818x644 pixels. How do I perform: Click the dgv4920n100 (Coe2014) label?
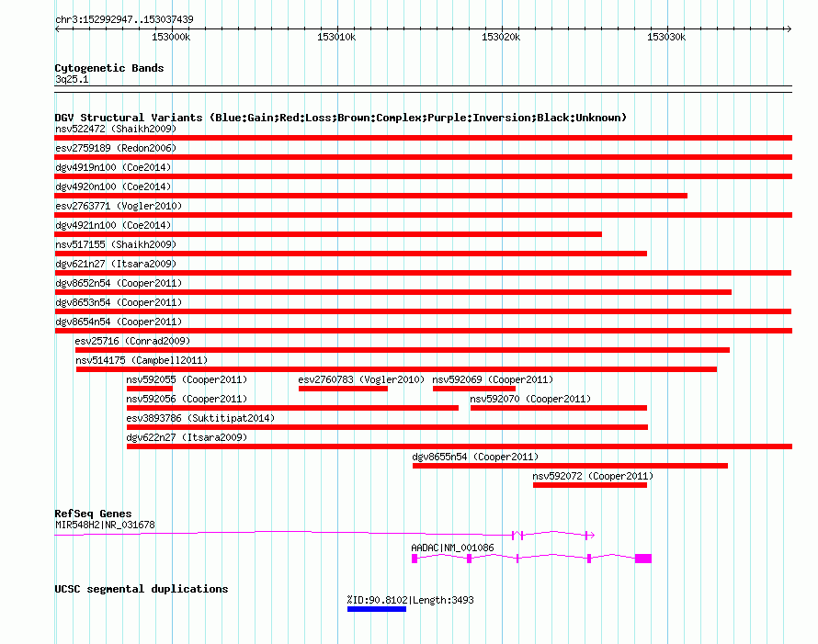click(x=113, y=186)
